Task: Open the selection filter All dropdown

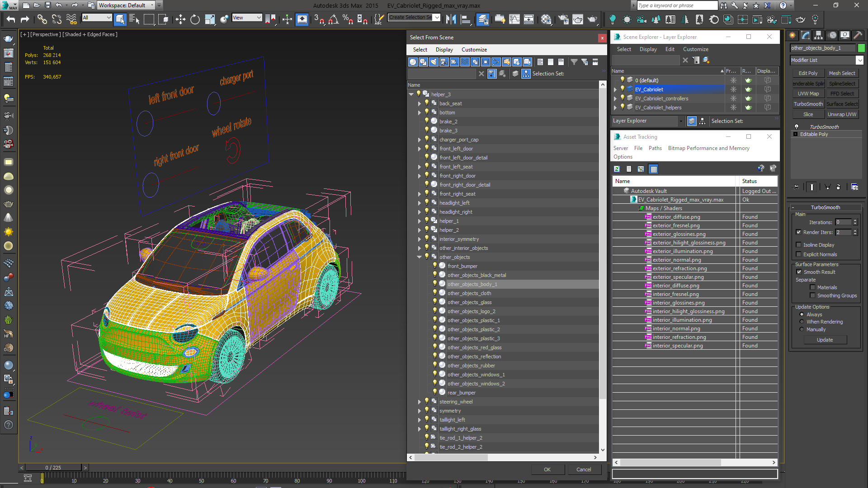Action: pos(97,18)
